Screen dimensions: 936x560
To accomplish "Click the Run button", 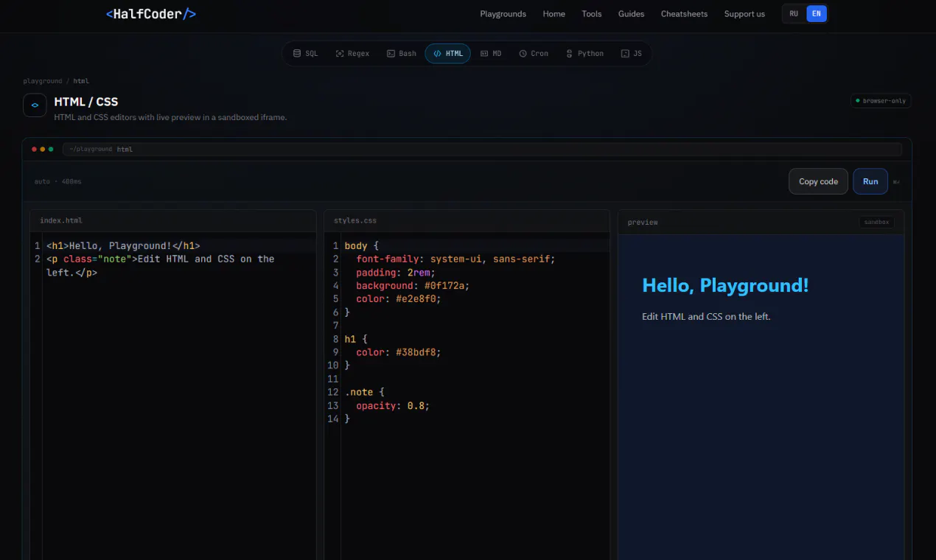I will click(870, 181).
